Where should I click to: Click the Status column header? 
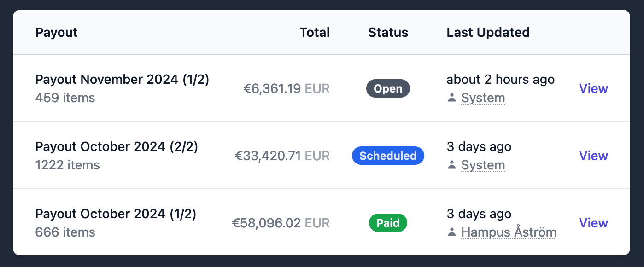pos(388,32)
